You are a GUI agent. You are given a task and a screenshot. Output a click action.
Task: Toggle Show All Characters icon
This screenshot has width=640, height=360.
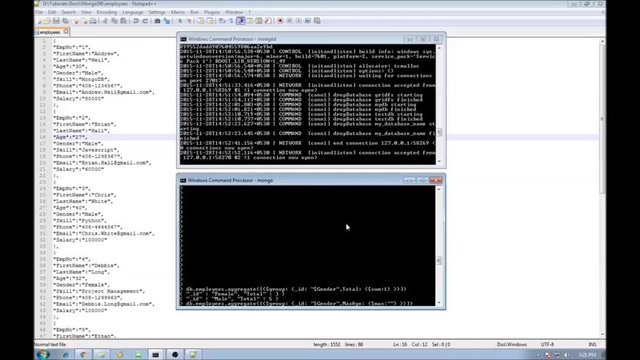coord(231,21)
